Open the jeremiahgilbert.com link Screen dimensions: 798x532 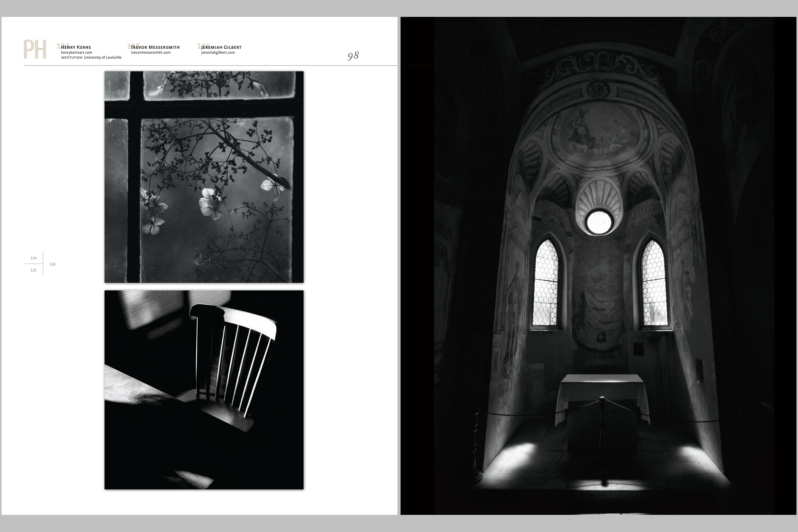coord(218,52)
